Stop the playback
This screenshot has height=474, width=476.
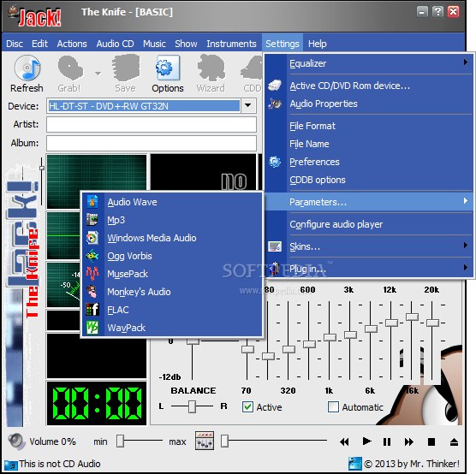tap(431, 441)
